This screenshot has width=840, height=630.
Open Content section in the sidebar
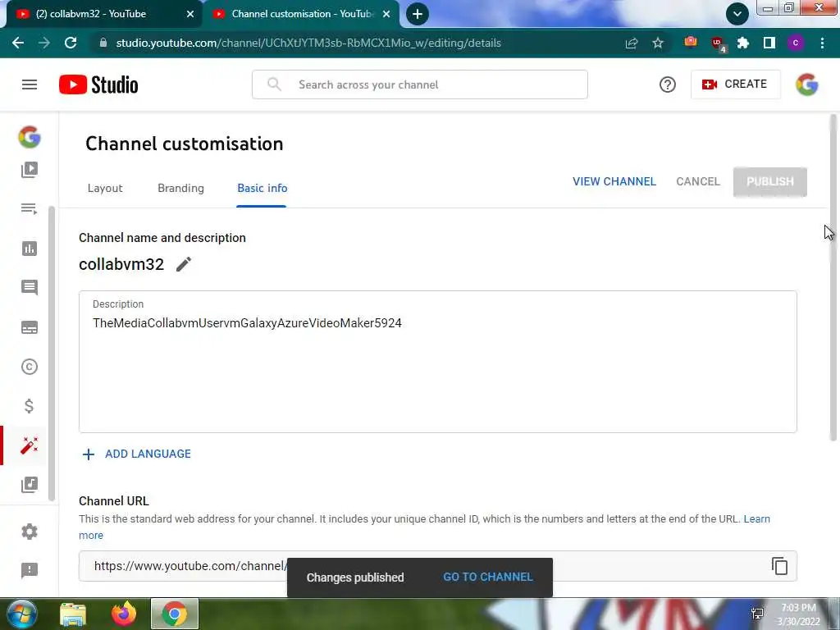click(x=30, y=170)
